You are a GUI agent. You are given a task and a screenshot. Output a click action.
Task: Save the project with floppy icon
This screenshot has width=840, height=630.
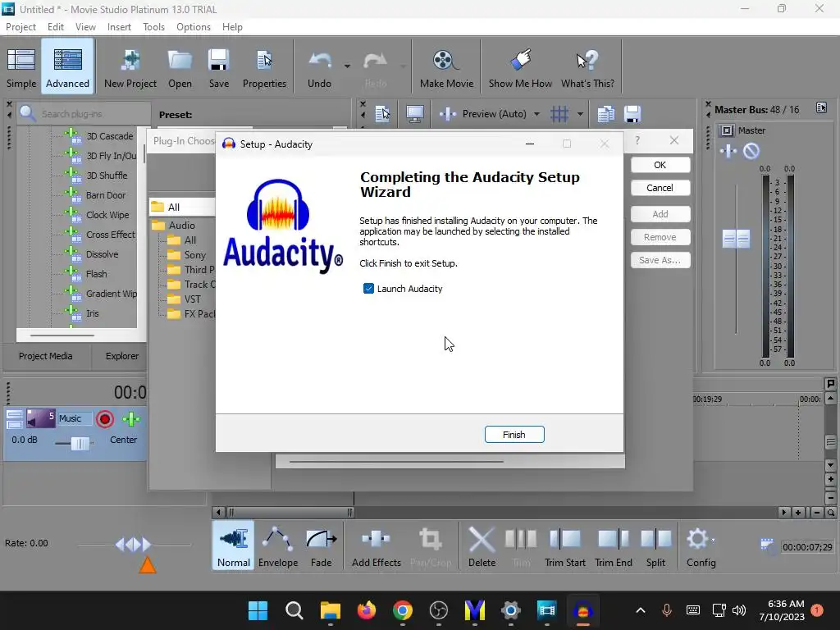[218, 67]
